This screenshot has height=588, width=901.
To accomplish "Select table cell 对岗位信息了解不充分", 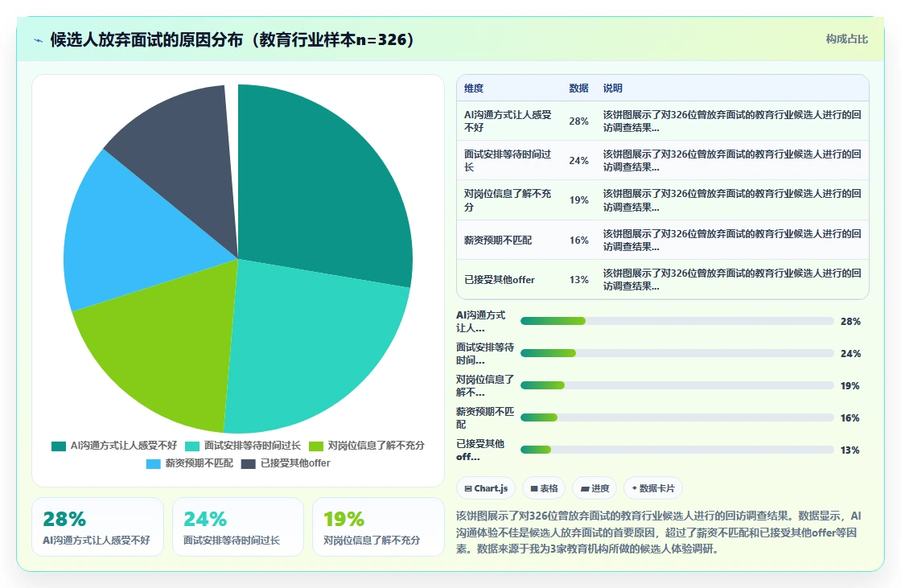I will click(508, 200).
